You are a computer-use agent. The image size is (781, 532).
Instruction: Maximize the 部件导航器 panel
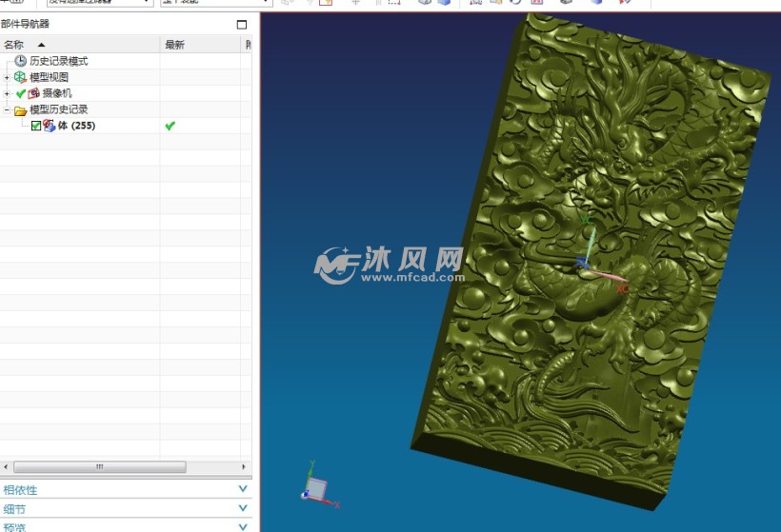tap(242, 25)
